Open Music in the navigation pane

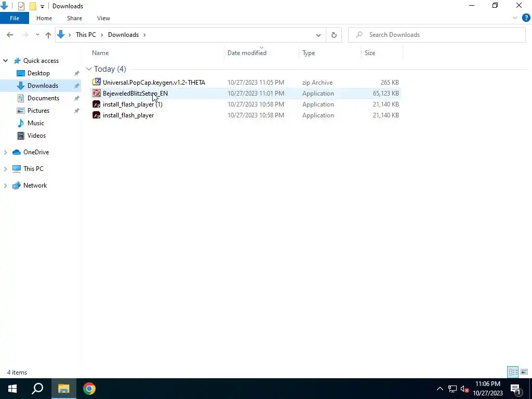(x=36, y=123)
